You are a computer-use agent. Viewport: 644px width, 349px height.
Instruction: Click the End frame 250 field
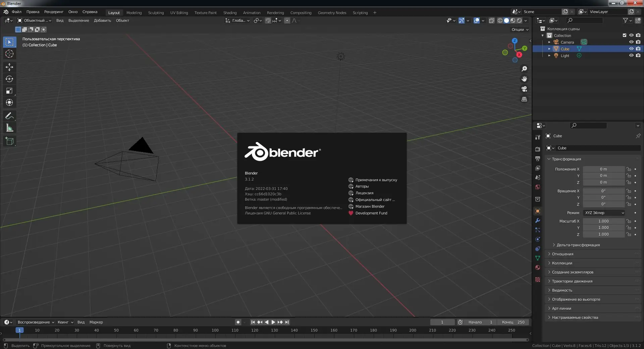click(513, 322)
